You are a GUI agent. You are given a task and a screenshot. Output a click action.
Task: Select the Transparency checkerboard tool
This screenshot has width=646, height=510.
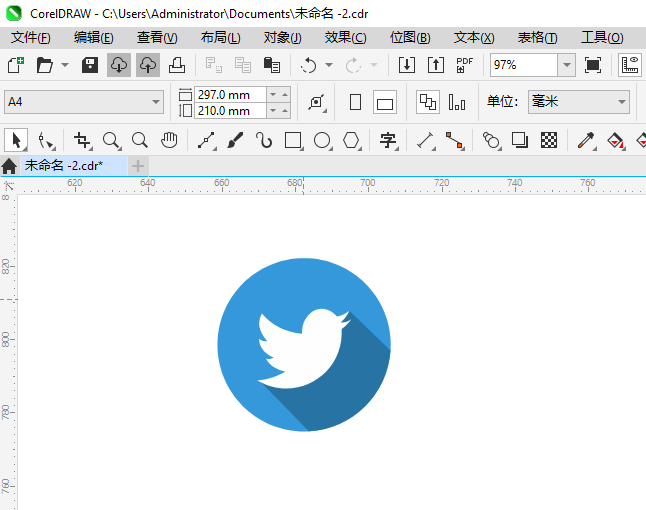coord(549,140)
